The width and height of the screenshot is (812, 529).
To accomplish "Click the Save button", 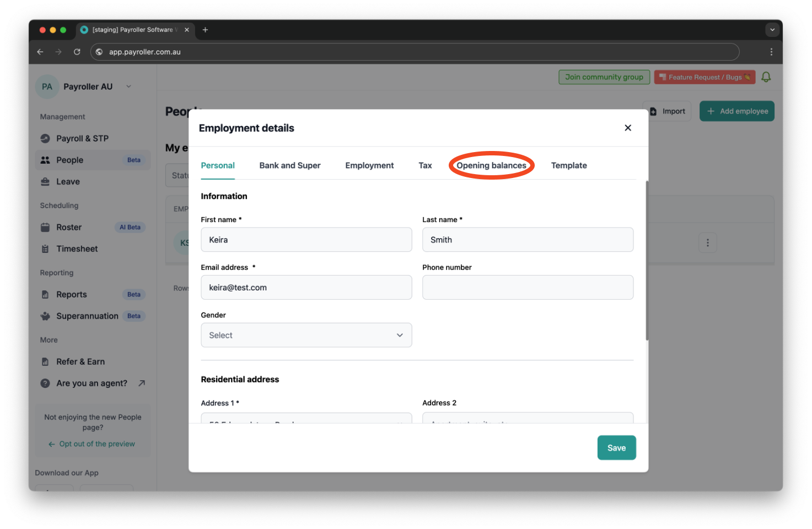I will [616, 447].
